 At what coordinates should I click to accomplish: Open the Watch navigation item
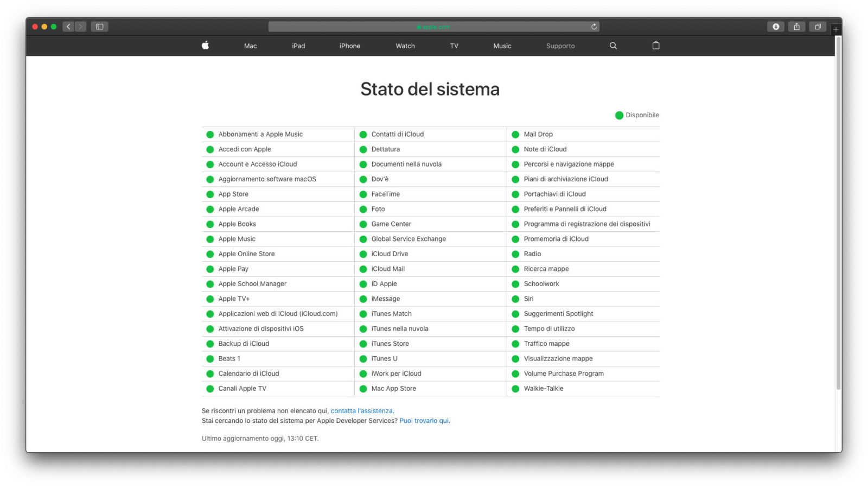[x=405, y=46]
